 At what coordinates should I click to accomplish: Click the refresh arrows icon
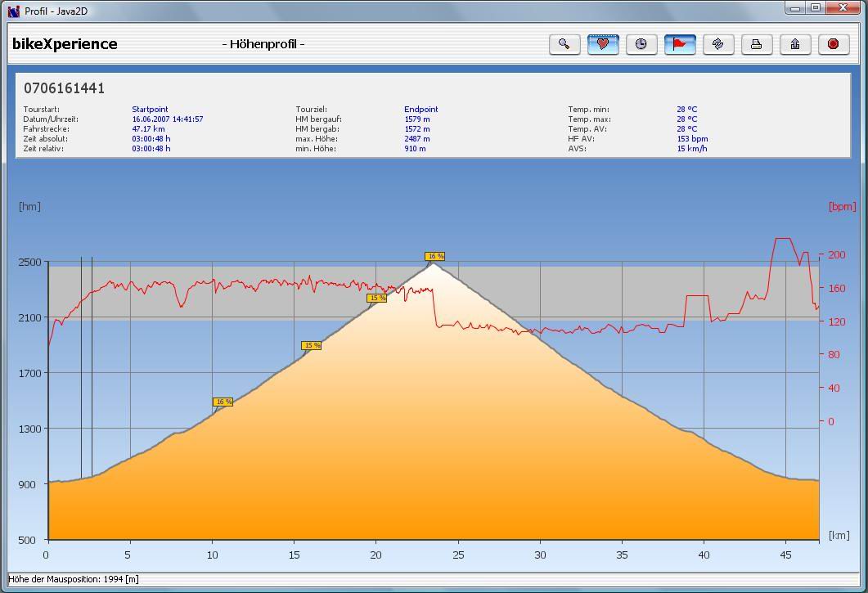pos(717,44)
